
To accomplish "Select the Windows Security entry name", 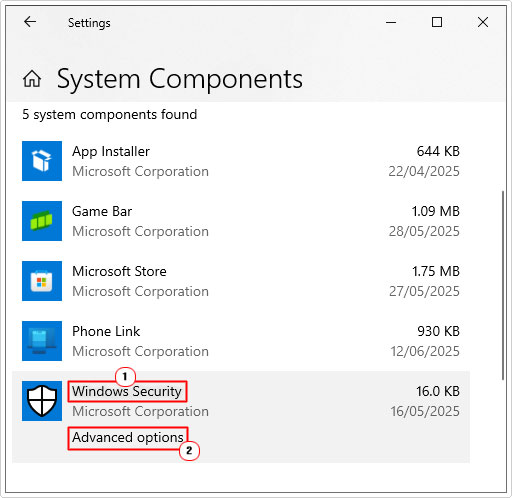I will point(127,391).
